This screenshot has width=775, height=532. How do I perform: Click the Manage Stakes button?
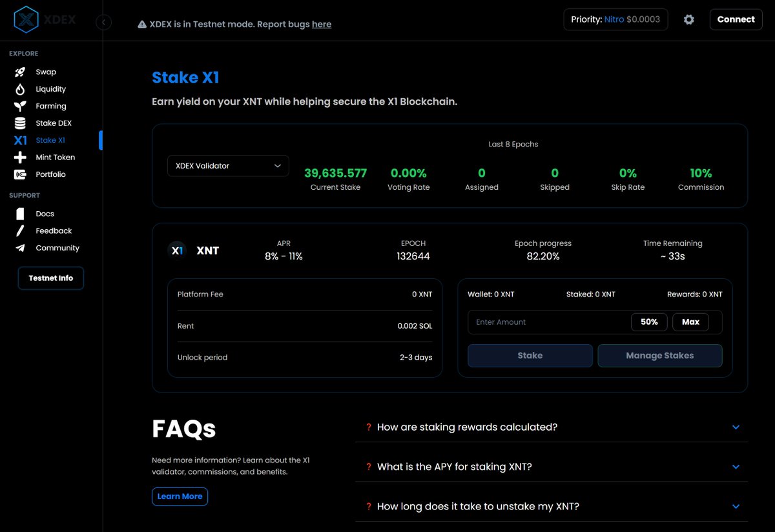point(660,356)
